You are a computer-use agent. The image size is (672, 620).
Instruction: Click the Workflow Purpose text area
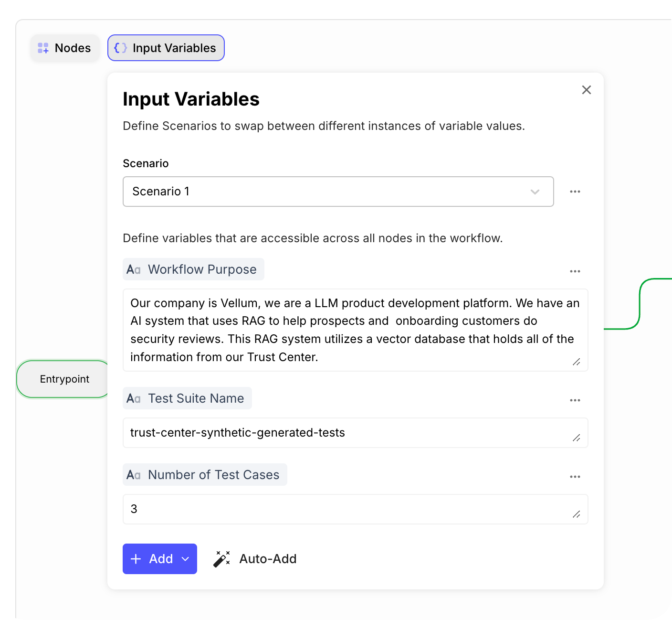point(355,330)
